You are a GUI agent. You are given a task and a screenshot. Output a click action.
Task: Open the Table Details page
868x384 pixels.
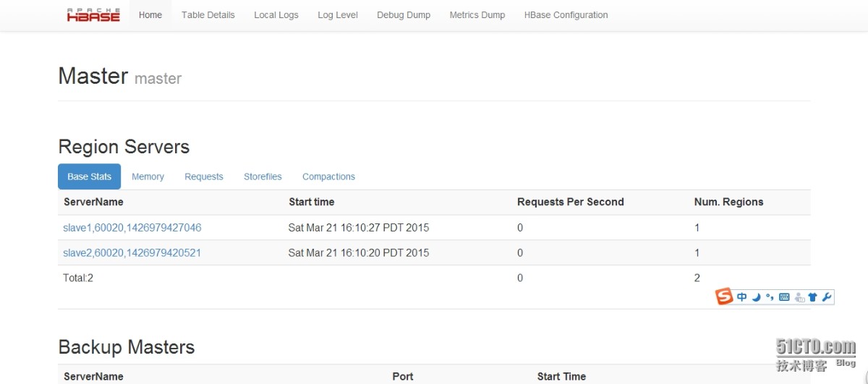click(x=208, y=15)
